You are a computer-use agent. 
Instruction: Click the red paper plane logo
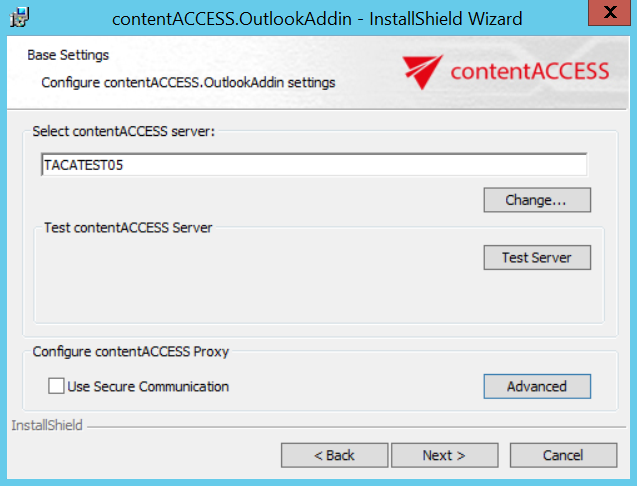point(420,72)
